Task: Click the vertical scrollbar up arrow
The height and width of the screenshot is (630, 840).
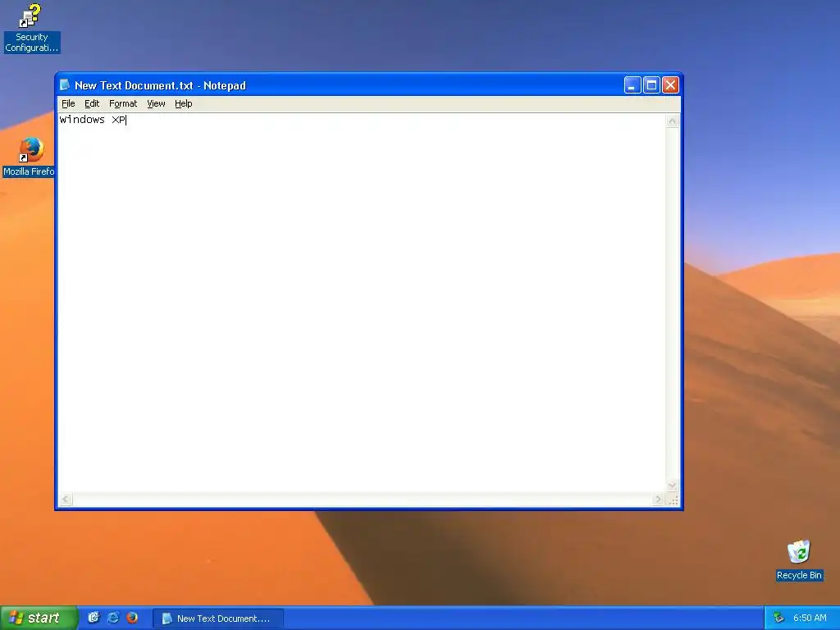Action: pyautogui.click(x=673, y=121)
